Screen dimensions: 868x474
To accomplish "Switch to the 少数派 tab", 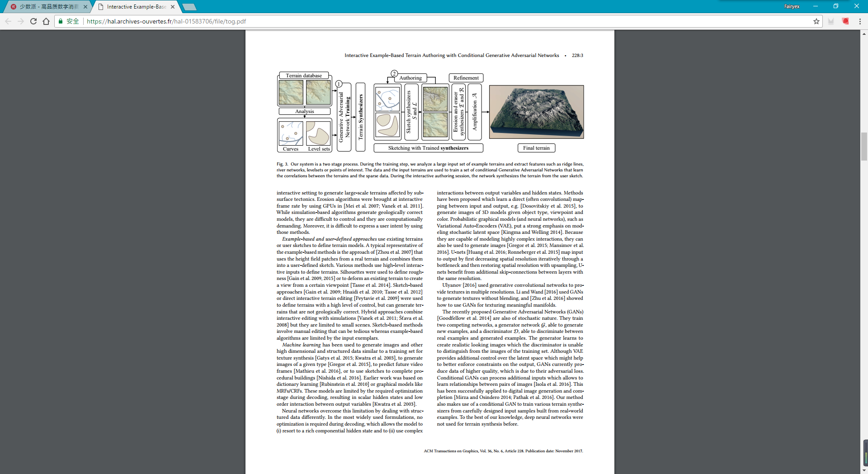I will click(x=45, y=7).
